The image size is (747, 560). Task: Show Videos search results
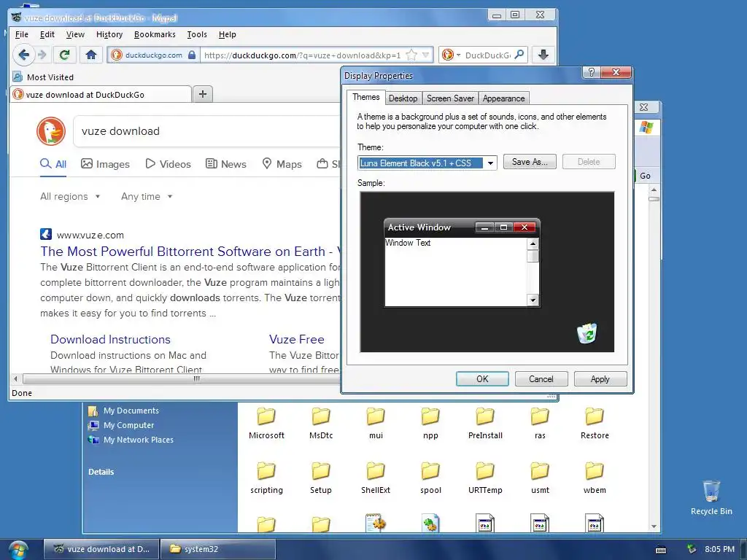[169, 164]
